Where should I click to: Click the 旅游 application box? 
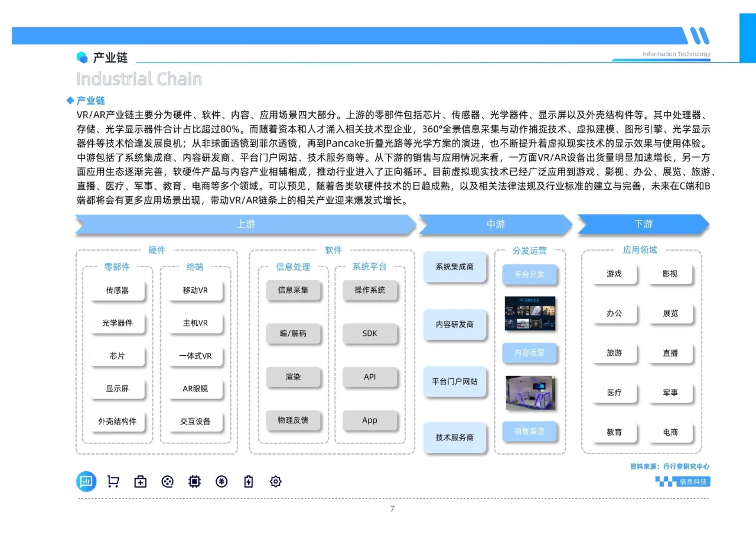coord(614,353)
